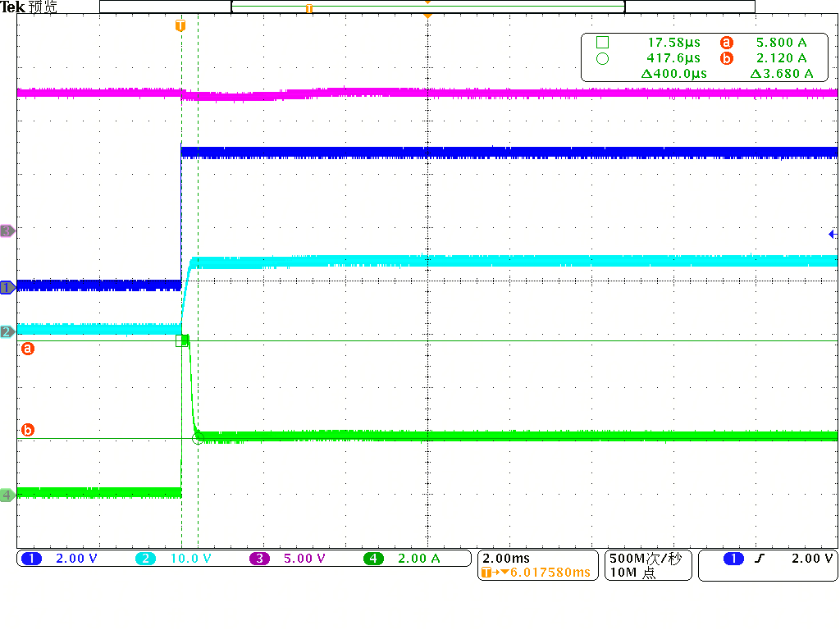Screen dimensions: 840x630
Task: Click the orange center reference triangle
Action: 427,16
